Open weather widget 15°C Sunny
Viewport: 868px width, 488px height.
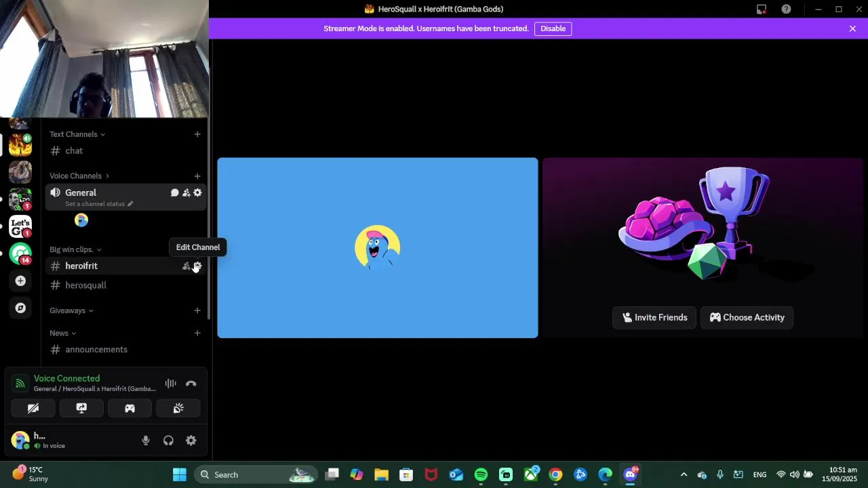31,474
